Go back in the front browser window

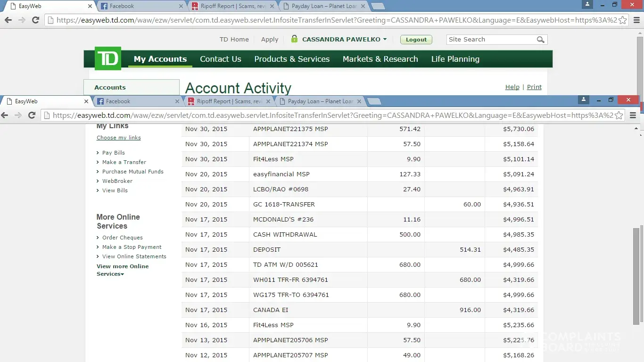click(x=5, y=115)
